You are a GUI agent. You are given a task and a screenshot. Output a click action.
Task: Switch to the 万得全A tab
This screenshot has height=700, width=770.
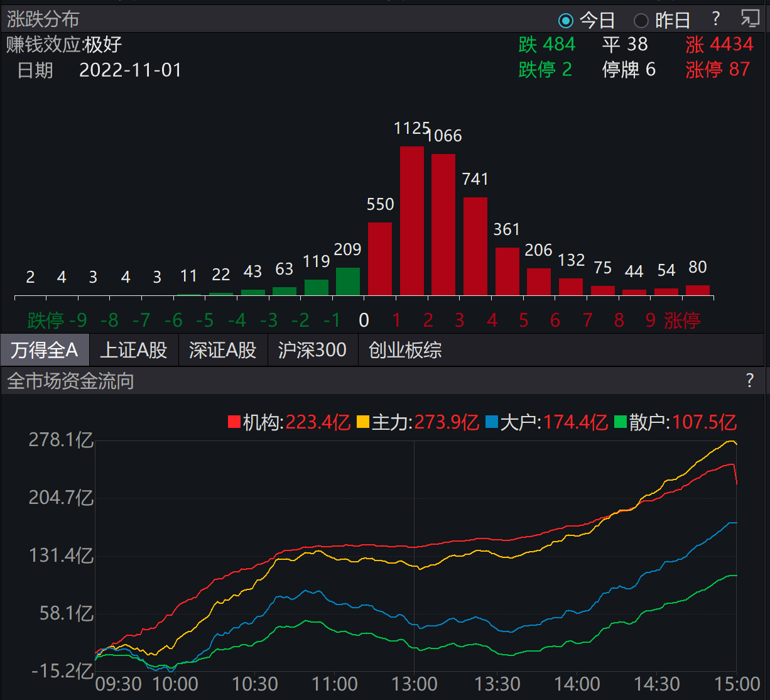(45, 350)
